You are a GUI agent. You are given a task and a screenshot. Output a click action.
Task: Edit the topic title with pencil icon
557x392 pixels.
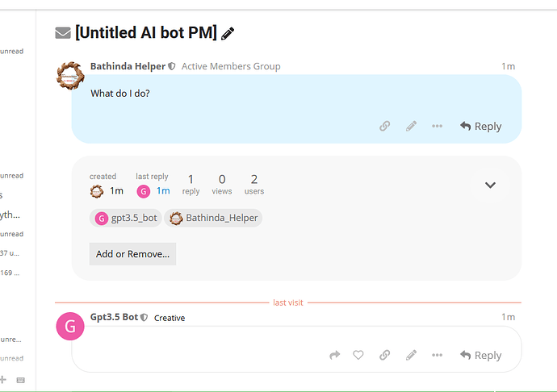[x=228, y=34]
